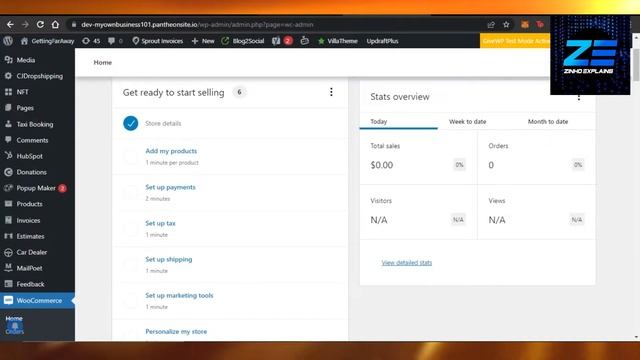This screenshot has width=640, height=360.
Task: Open the MetaMask fox extension icon
Action: pos(525,24)
